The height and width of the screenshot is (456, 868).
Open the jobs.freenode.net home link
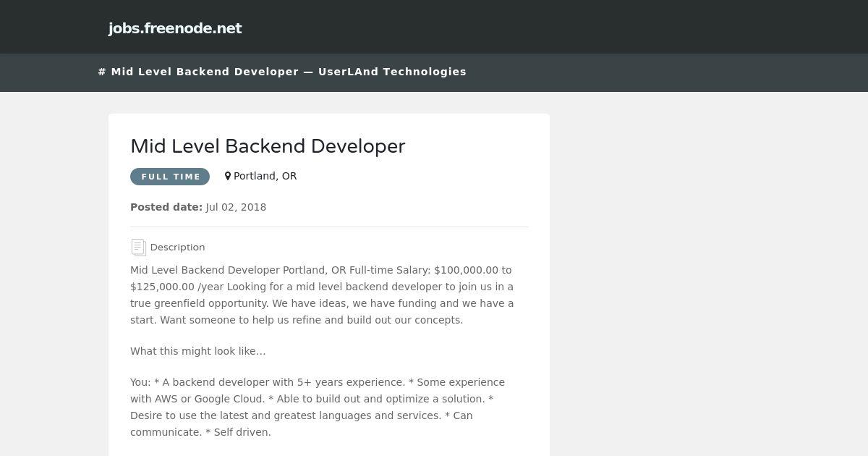click(175, 28)
